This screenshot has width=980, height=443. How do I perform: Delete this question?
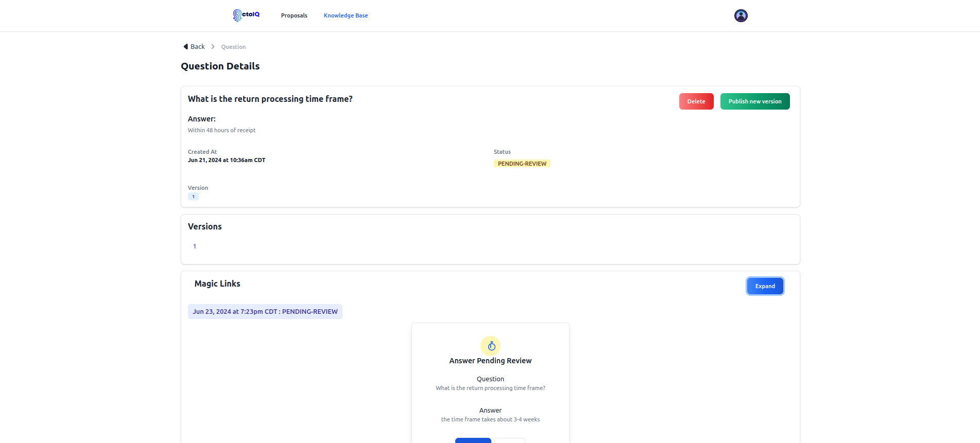click(696, 101)
